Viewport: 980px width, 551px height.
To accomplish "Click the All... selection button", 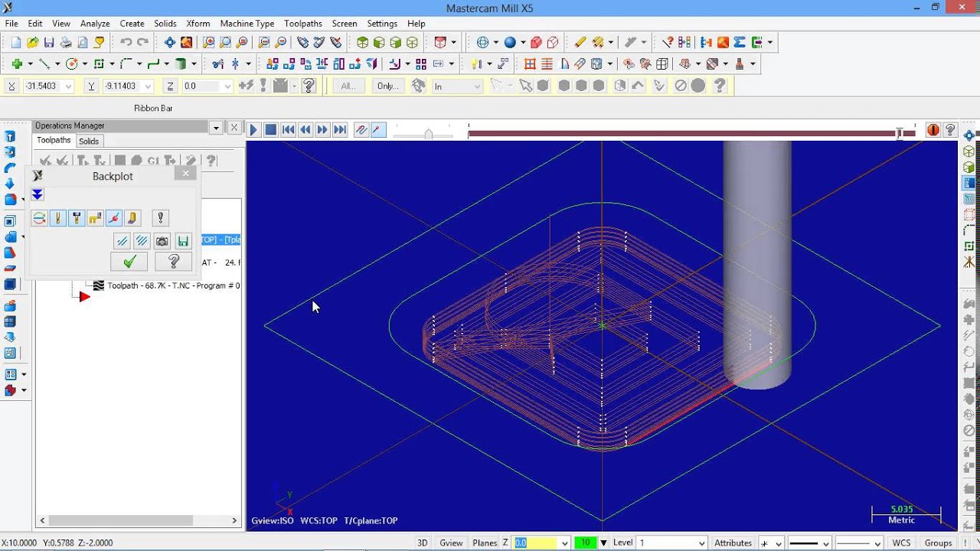I will pos(348,86).
